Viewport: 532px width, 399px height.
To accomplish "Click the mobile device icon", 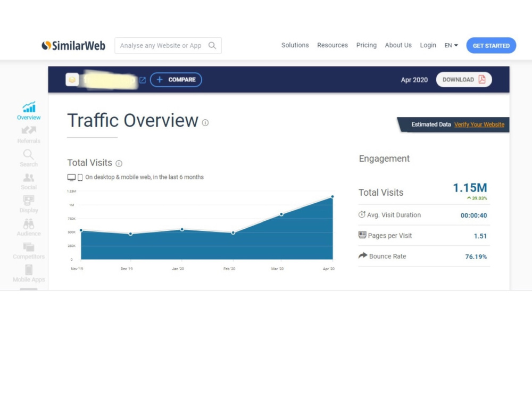I will pyautogui.click(x=80, y=177).
